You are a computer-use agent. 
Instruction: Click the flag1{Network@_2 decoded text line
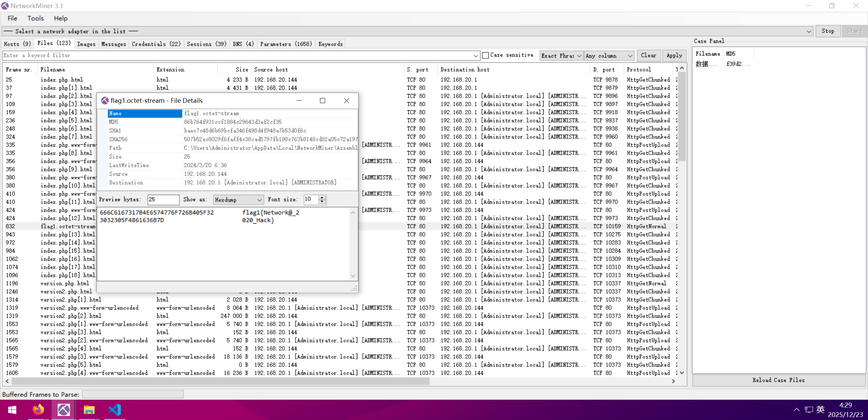pyautogui.click(x=270, y=212)
